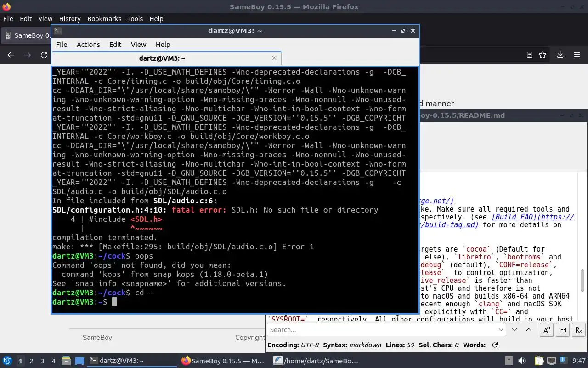Click Syntax markdown status bar entry
The width and height of the screenshot is (588, 368).
click(352, 345)
